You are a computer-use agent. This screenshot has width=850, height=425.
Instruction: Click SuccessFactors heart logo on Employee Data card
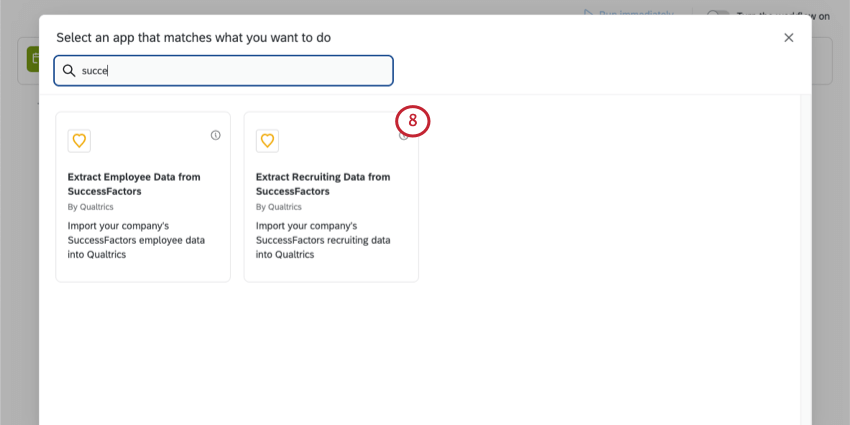click(79, 141)
